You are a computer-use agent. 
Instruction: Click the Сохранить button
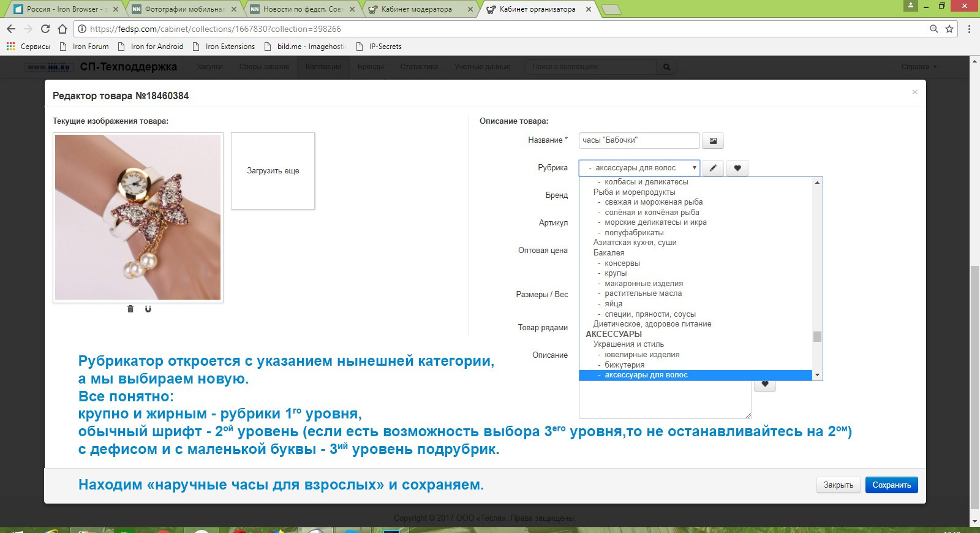[891, 485]
